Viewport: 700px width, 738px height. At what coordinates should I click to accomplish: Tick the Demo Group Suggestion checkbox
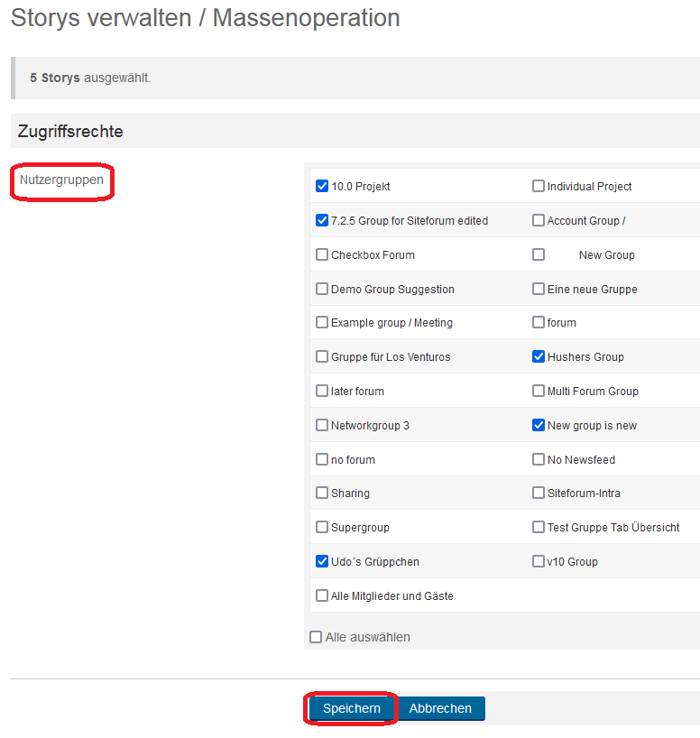point(322,289)
